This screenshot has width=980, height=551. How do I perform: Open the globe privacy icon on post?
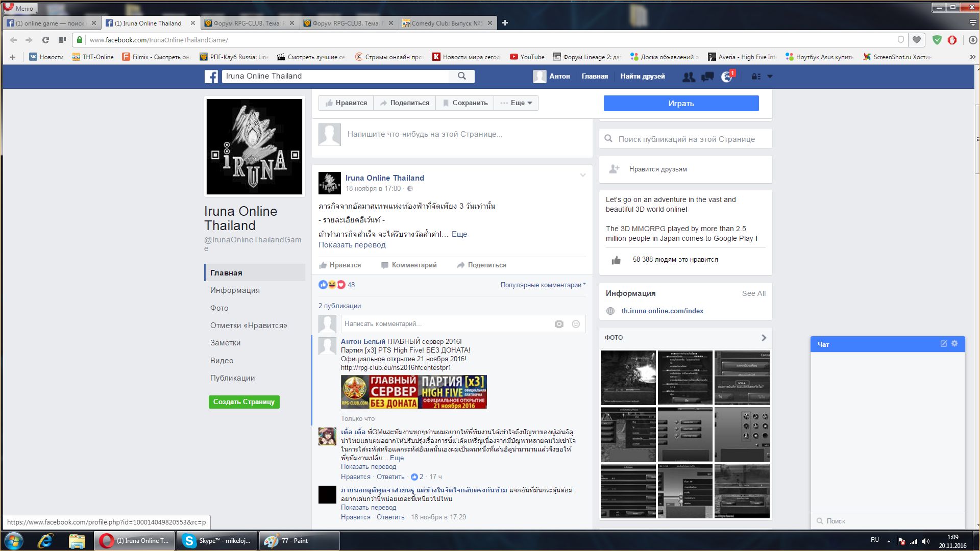(410, 189)
